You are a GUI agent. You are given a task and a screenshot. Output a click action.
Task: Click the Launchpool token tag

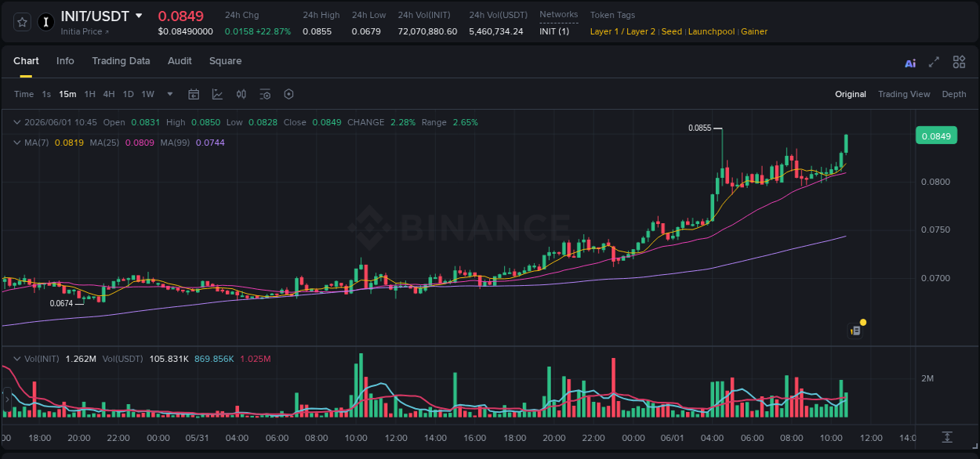[x=712, y=31]
